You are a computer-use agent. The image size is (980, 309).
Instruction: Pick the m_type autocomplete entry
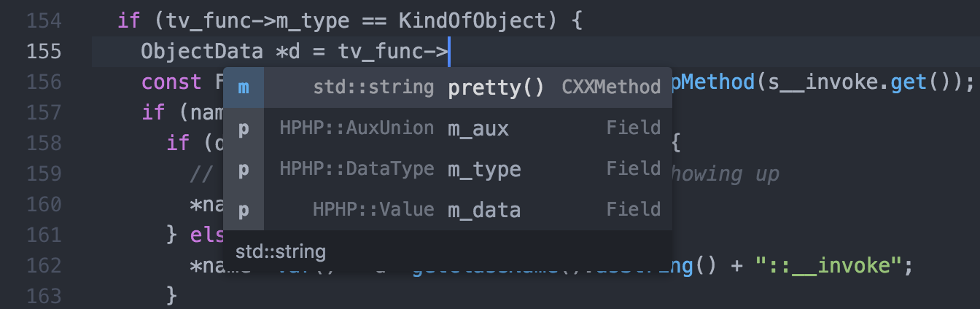448,169
